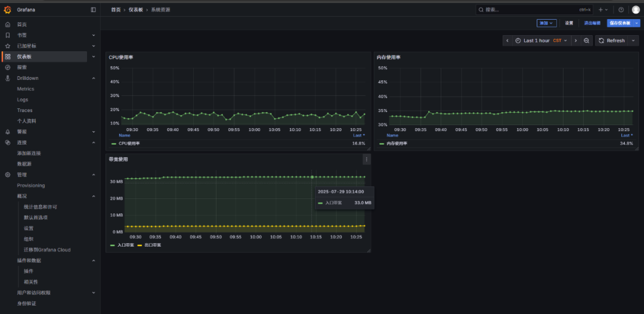Image resolution: width=644 pixels, height=314 pixels.
Task: Expand the 已加星标 section chevron
Action: 94,46
